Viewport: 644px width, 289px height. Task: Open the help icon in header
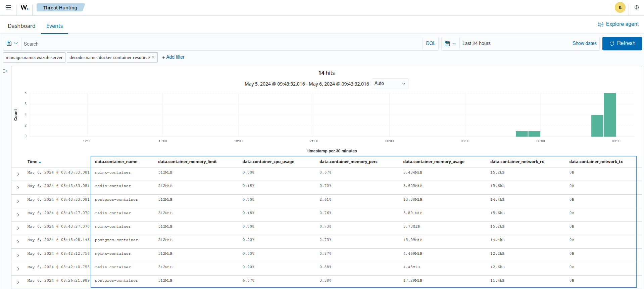tap(636, 7)
